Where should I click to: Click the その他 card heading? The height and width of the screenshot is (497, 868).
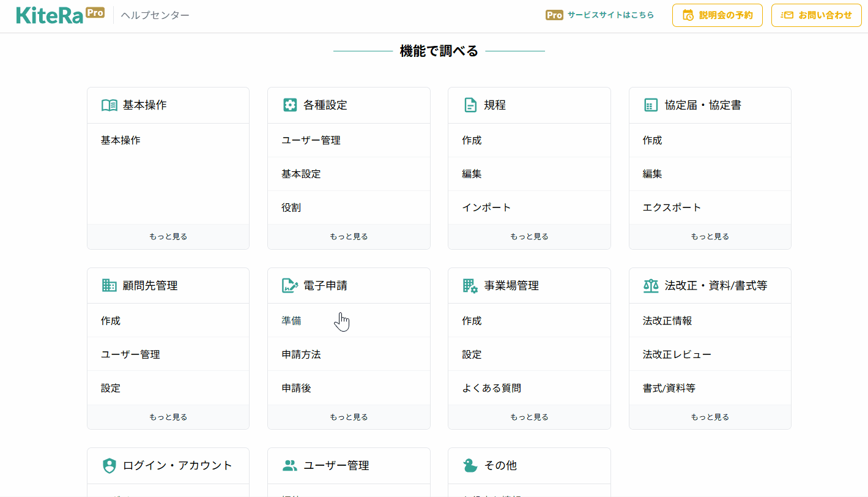point(500,466)
